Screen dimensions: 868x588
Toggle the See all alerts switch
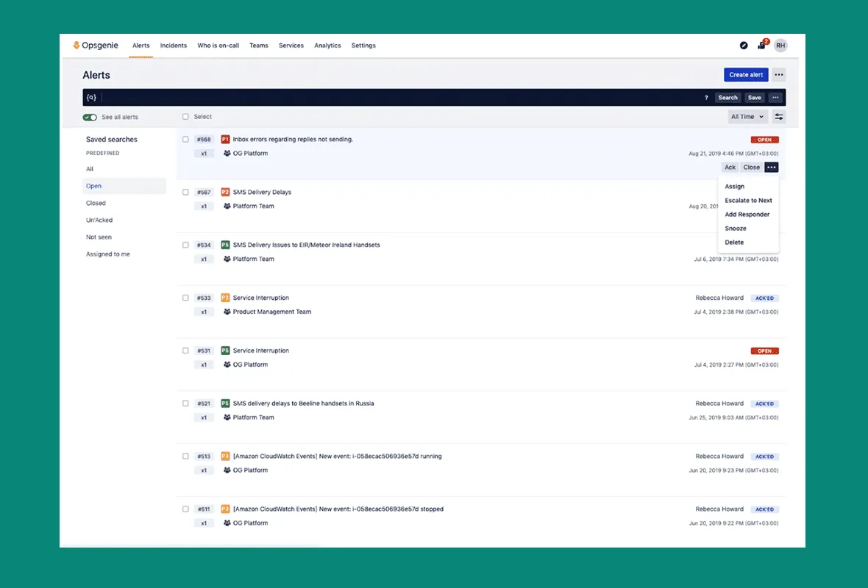[x=90, y=118]
